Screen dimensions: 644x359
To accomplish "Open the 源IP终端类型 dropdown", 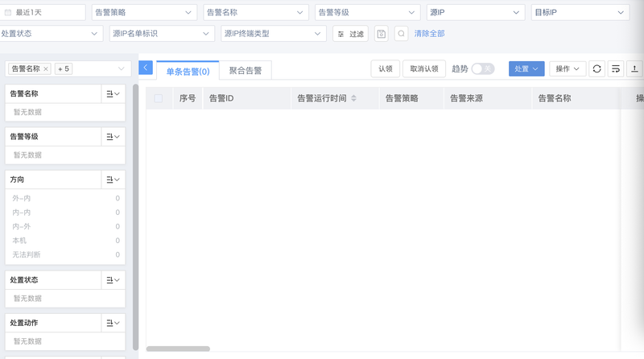I will [272, 34].
